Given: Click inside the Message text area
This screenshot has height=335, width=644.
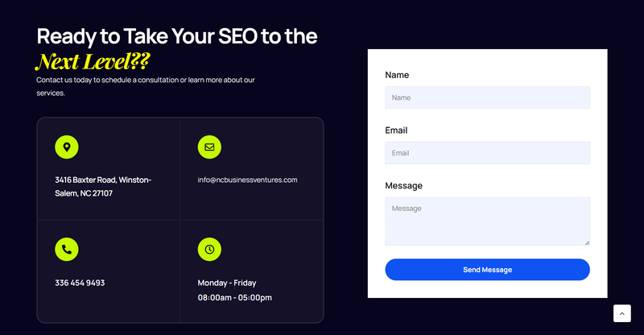Looking at the screenshot, I should pyautogui.click(x=487, y=221).
